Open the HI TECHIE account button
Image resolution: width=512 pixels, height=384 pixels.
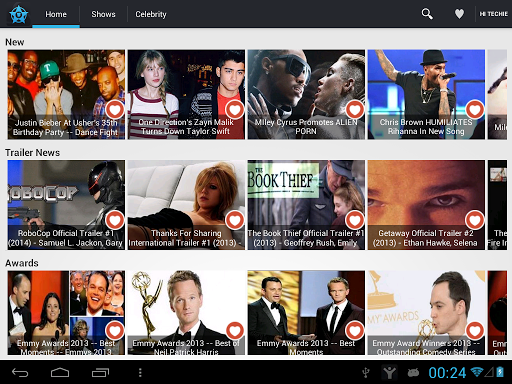point(494,14)
